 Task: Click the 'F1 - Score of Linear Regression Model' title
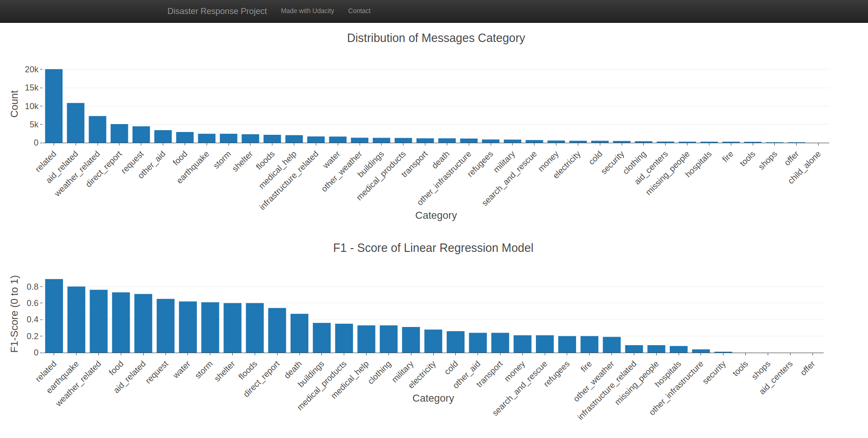(x=433, y=248)
